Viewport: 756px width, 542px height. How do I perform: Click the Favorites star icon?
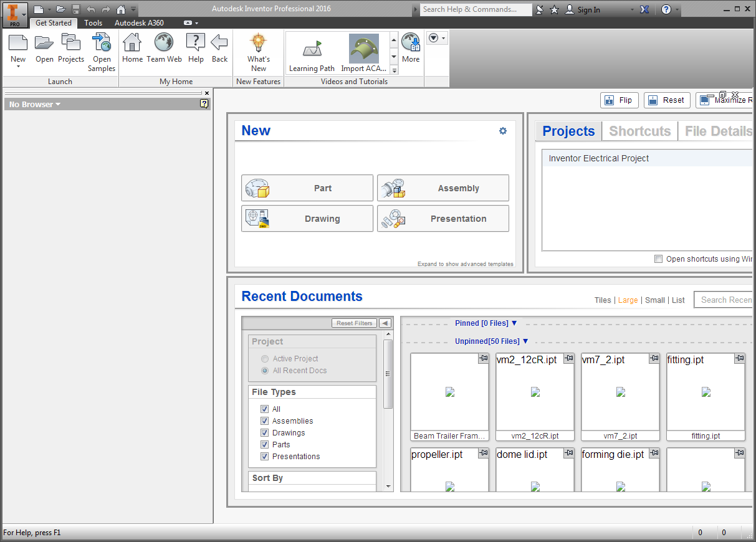point(554,10)
